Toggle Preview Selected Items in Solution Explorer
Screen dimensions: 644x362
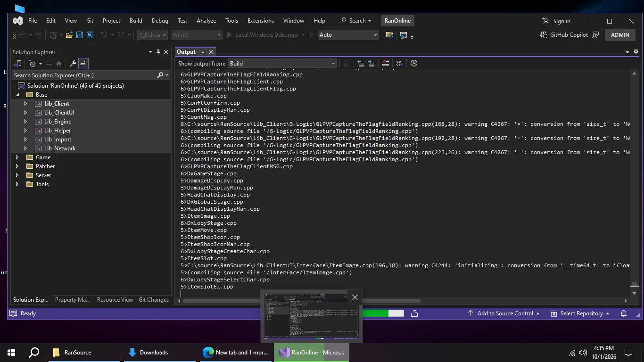pos(83,64)
